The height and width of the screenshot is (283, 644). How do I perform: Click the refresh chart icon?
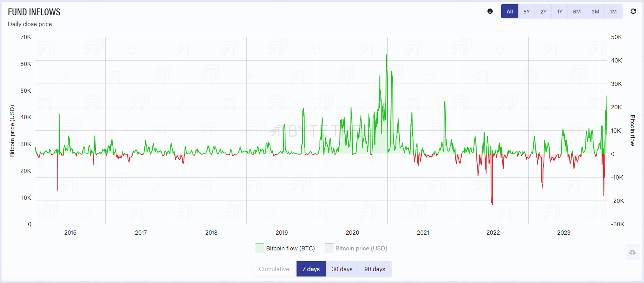click(633, 11)
